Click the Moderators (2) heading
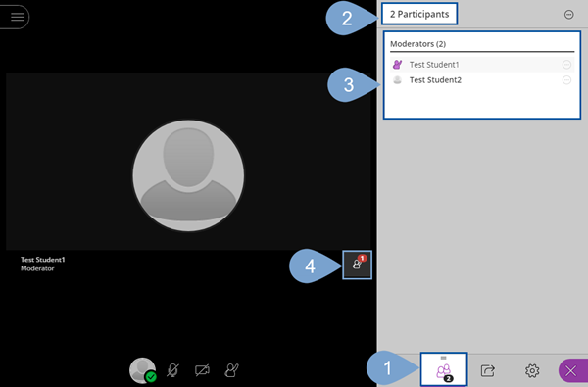 (417, 44)
